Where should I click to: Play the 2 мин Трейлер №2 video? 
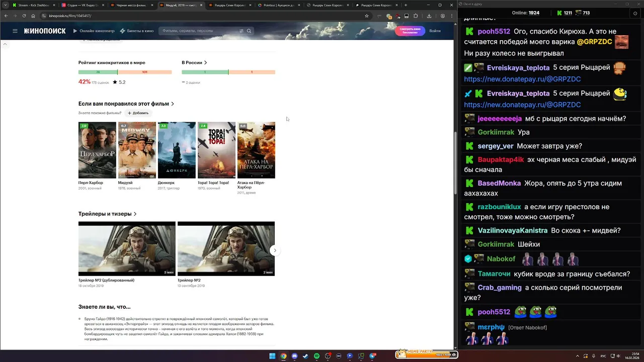click(226, 248)
